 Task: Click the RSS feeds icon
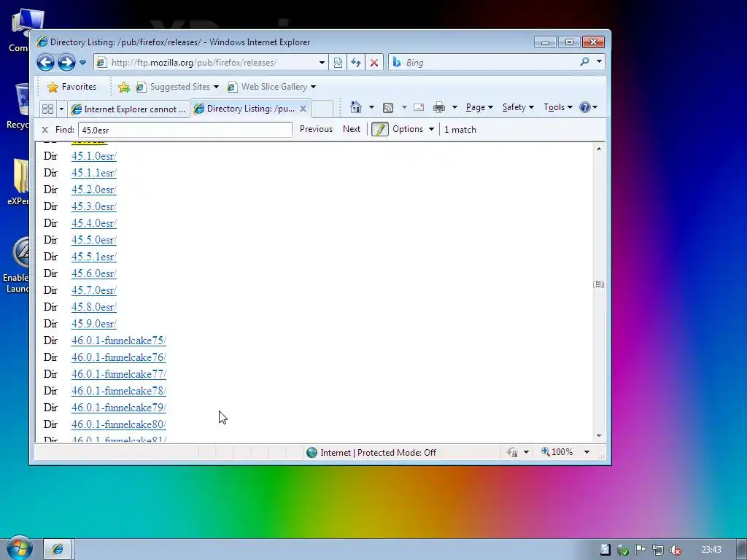point(388,108)
